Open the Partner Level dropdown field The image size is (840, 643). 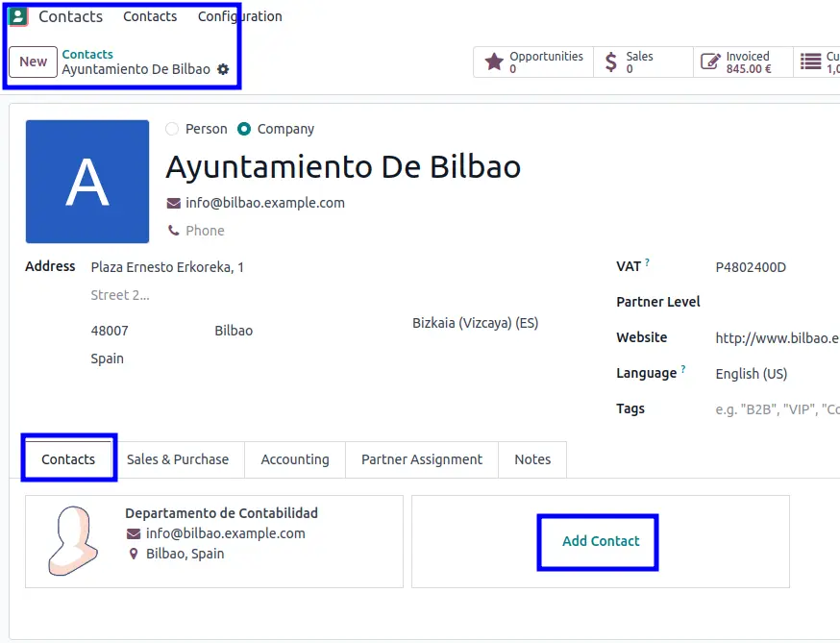777,302
